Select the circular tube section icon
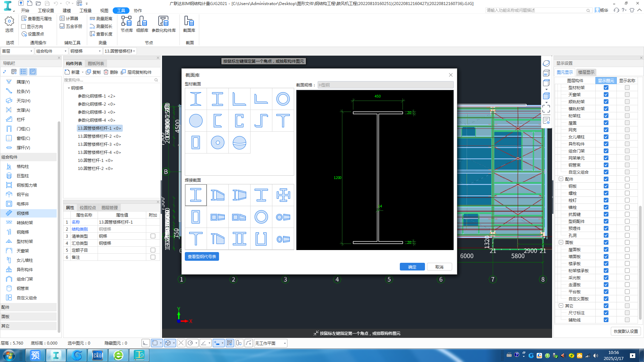644x362 pixels. click(283, 99)
